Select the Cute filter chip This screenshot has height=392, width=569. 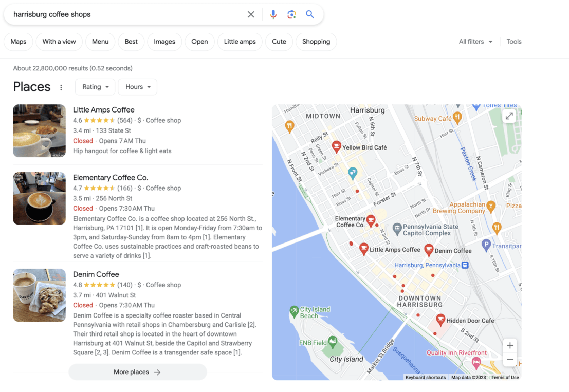(279, 42)
